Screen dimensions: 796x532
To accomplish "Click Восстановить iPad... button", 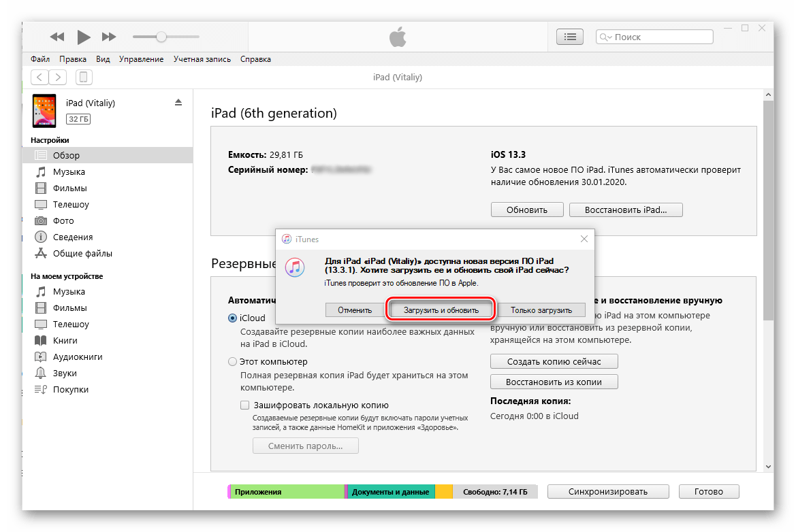I will 626,210.
